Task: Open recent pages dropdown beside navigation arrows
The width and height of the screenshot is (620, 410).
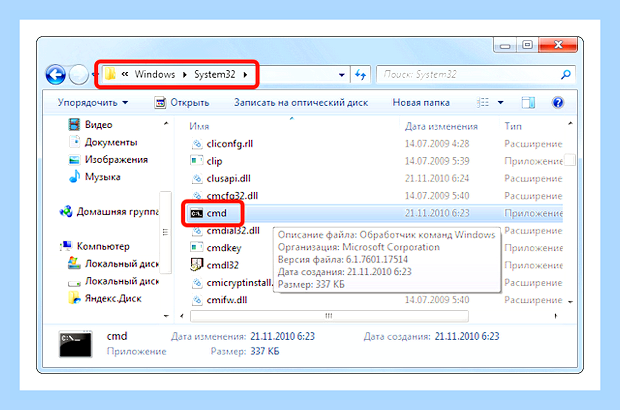Action: (x=93, y=74)
